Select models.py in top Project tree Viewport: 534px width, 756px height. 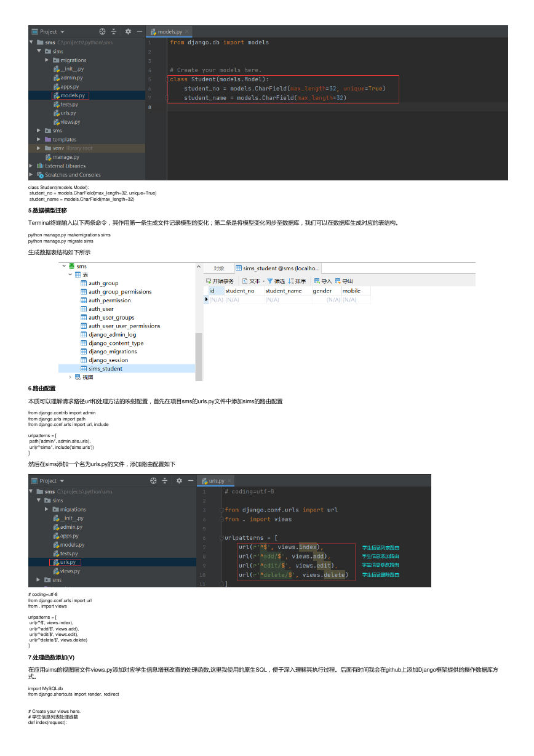point(69,95)
